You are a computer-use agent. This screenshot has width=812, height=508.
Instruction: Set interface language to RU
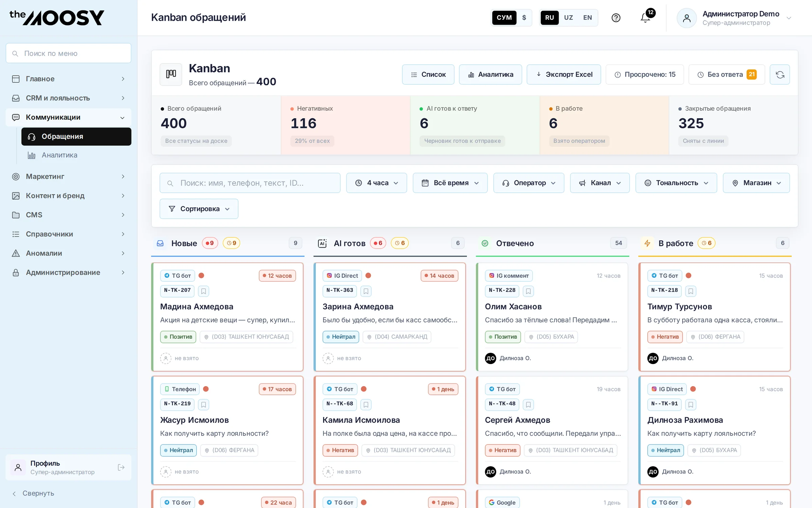pos(549,18)
